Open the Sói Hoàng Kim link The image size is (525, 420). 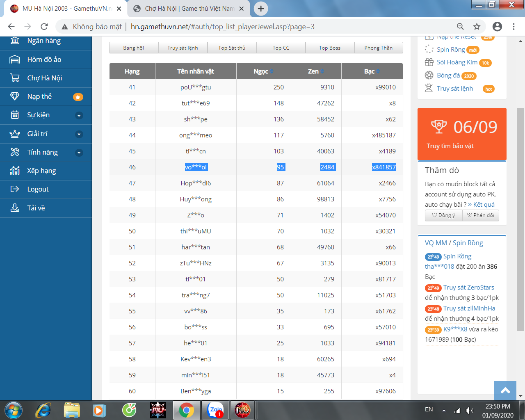(x=457, y=62)
